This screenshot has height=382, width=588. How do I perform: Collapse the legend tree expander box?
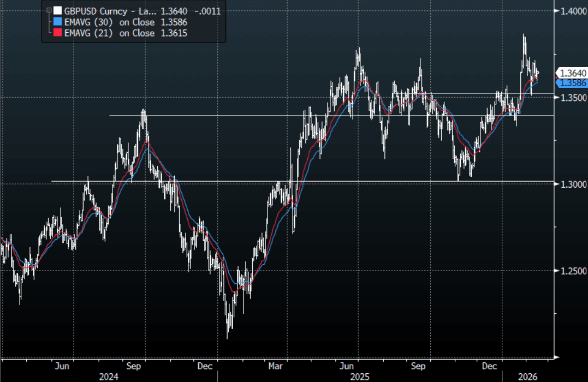click(x=50, y=10)
